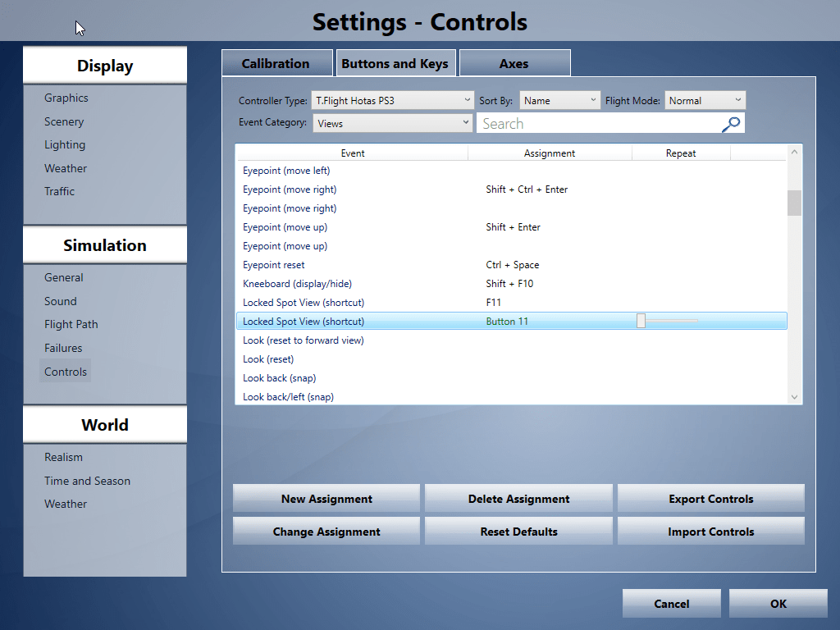Screen dimensions: 840x630
Task: Expand the Flight Mode dropdown
Action: (705, 100)
